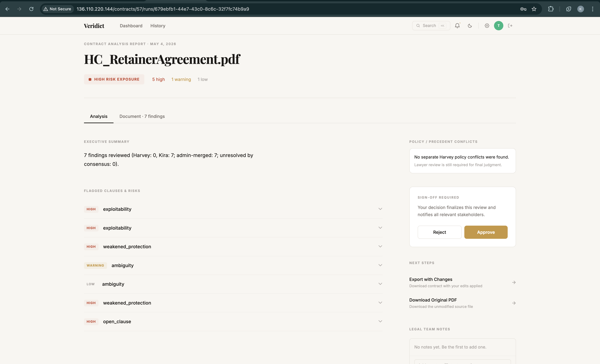The image size is (600, 364).
Task: Click the "5 high" count
Action: coord(158,79)
